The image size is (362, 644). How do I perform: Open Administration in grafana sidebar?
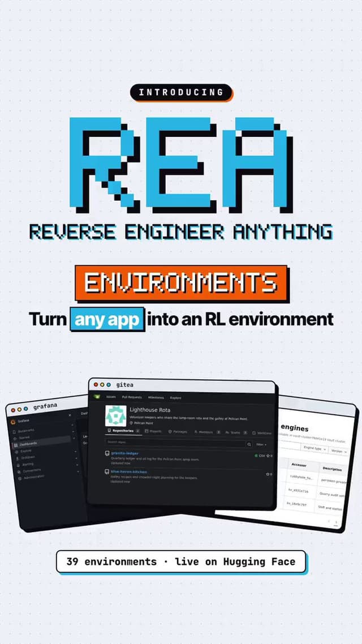coord(35,477)
